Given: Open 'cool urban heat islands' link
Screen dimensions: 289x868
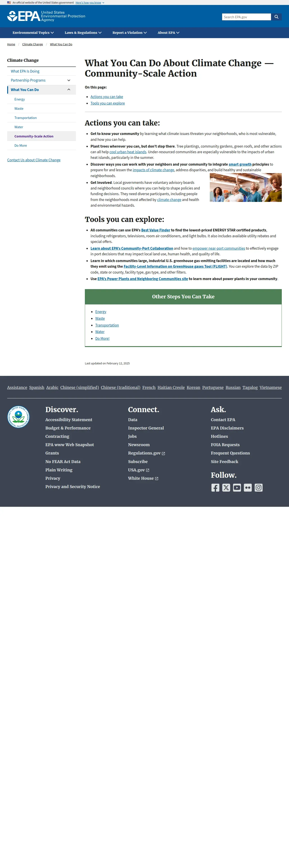Looking at the screenshot, I should pos(128,152).
